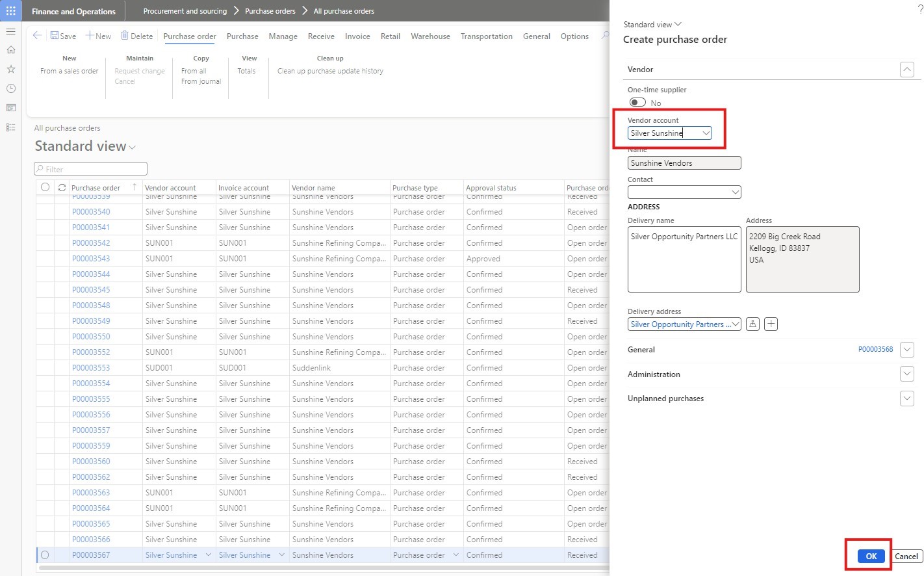The height and width of the screenshot is (576, 924).
Task: Open Workspaces icon in sidebar
Action: (11, 108)
